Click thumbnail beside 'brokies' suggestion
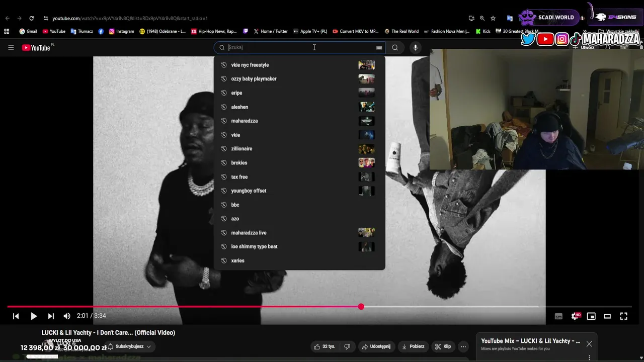 tap(366, 163)
